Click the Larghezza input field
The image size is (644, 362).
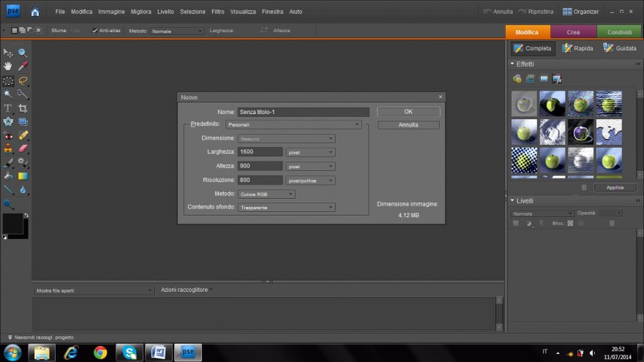(x=260, y=152)
